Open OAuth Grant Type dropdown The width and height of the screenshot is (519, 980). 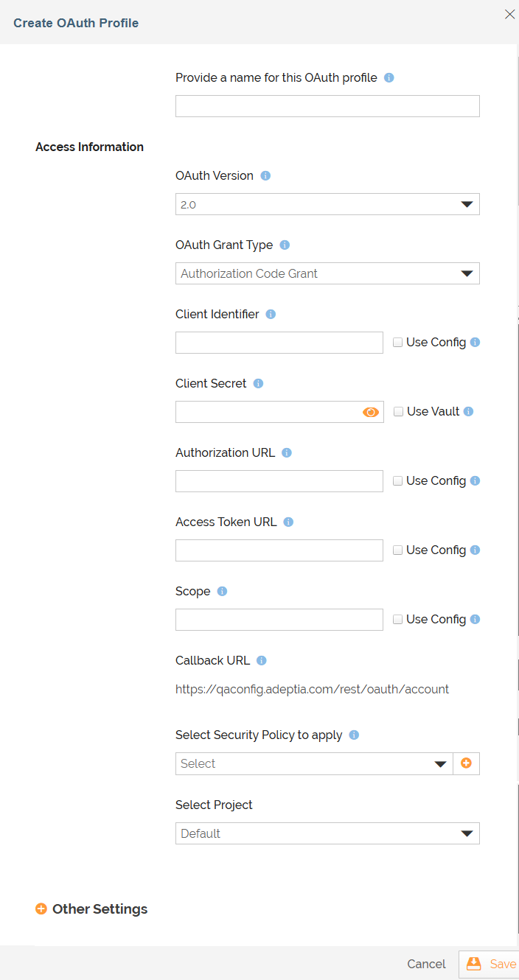click(327, 273)
